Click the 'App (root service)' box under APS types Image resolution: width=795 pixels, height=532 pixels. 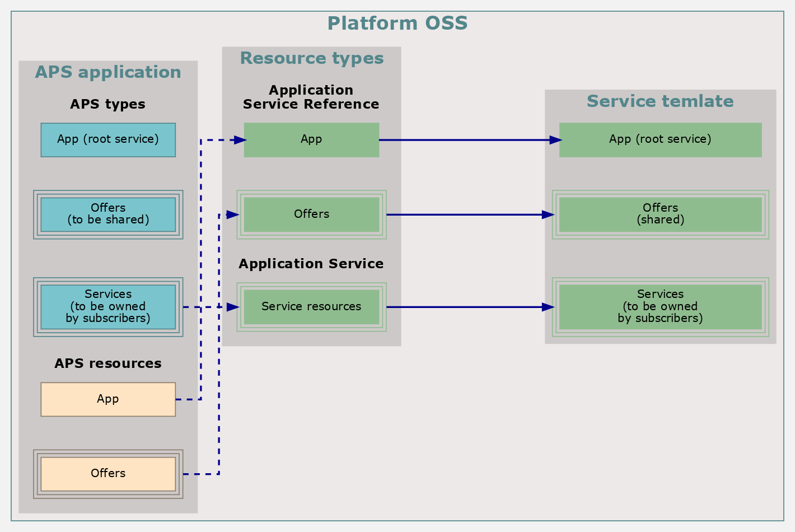point(108,140)
